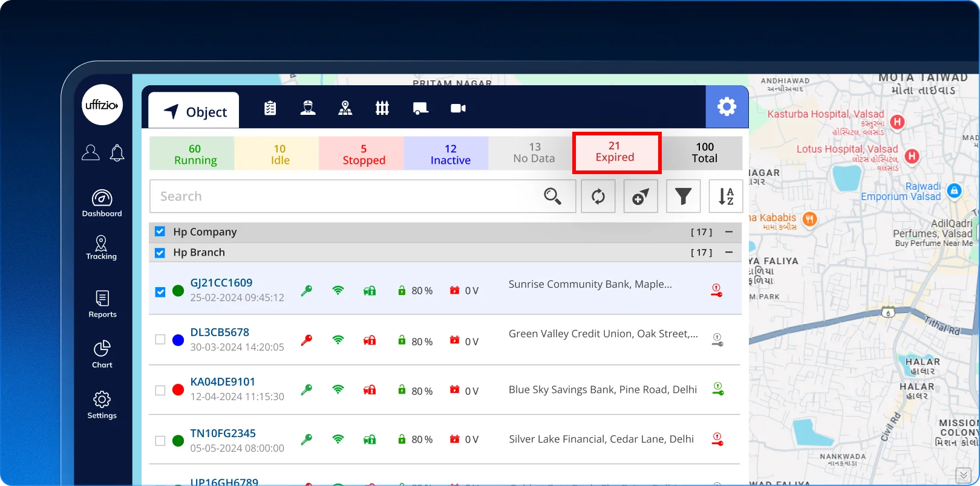Filter by 12 Inactive status
This screenshot has height=486, width=980.
(x=446, y=154)
